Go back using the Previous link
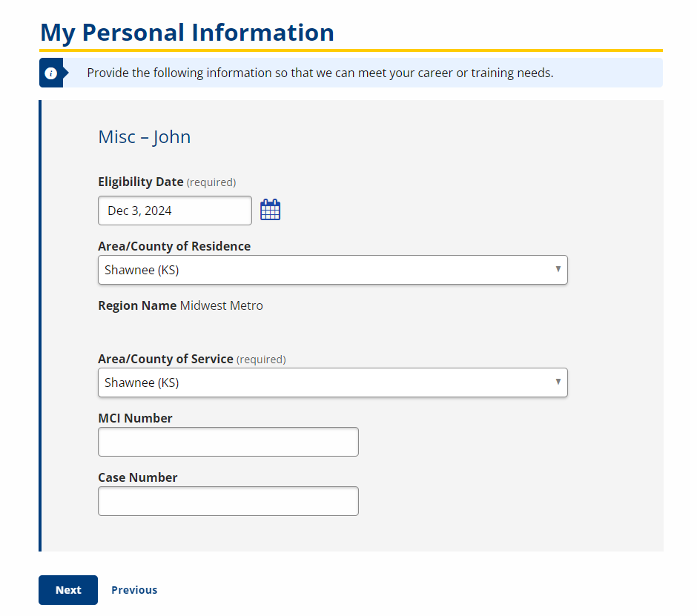697x616 pixels. pos(134,590)
